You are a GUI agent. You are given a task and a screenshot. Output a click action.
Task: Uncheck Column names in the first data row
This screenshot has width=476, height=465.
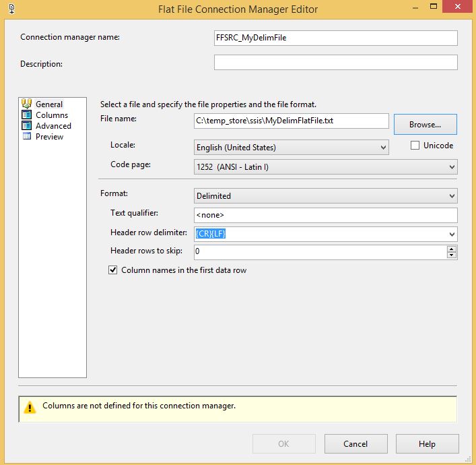coord(113,270)
